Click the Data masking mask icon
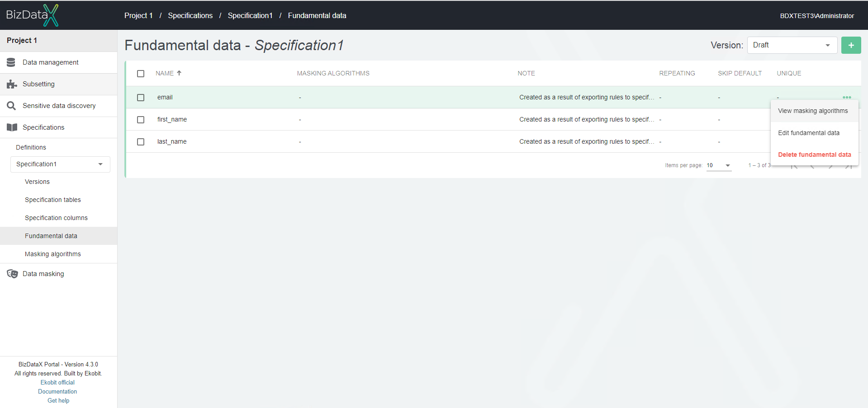The width and height of the screenshot is (868, 408). [12, 274]
